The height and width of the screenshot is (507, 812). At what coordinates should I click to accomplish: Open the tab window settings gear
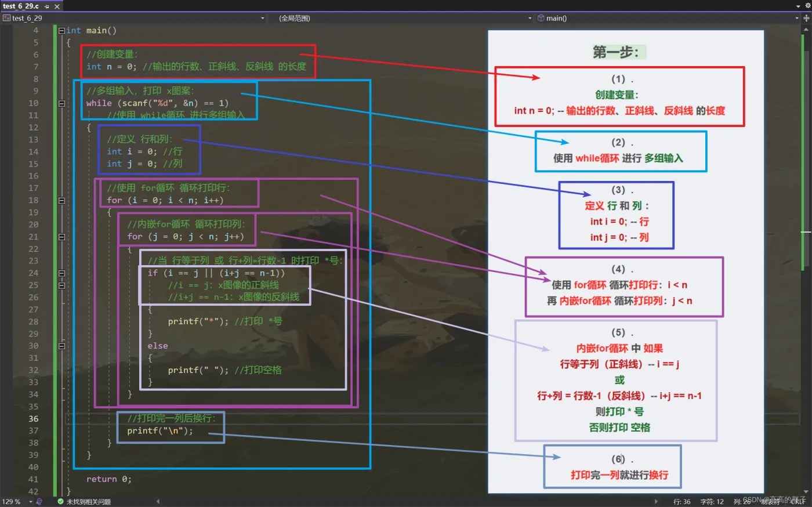click(x=807, y=5)
